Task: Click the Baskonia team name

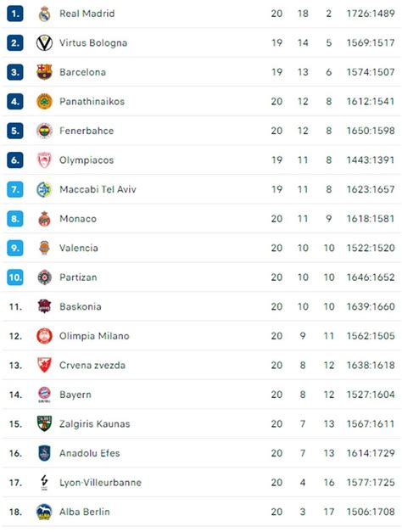Action: [81, 306]
